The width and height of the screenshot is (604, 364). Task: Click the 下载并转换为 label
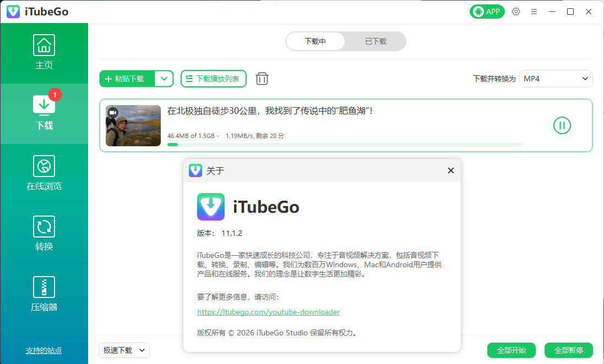click(x=494, y=79)
